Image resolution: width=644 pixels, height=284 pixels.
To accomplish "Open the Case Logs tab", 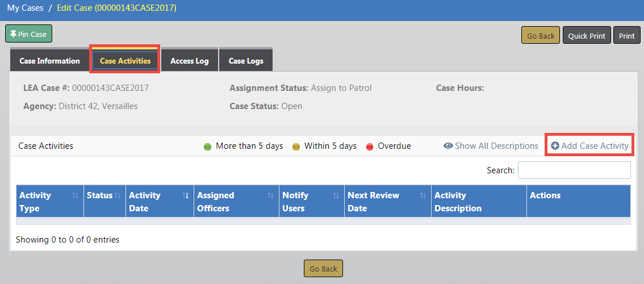I will [x=246, y=61].
